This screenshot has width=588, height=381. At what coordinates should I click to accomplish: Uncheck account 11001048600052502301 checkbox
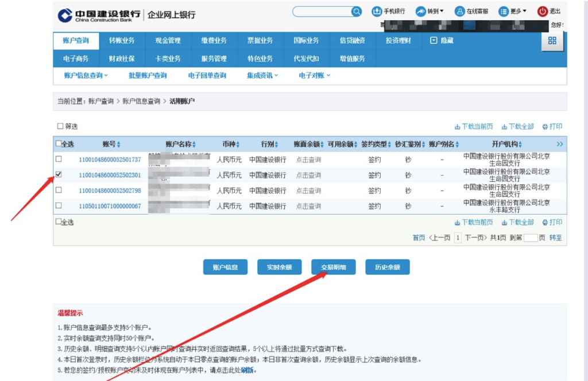(59, 174)
